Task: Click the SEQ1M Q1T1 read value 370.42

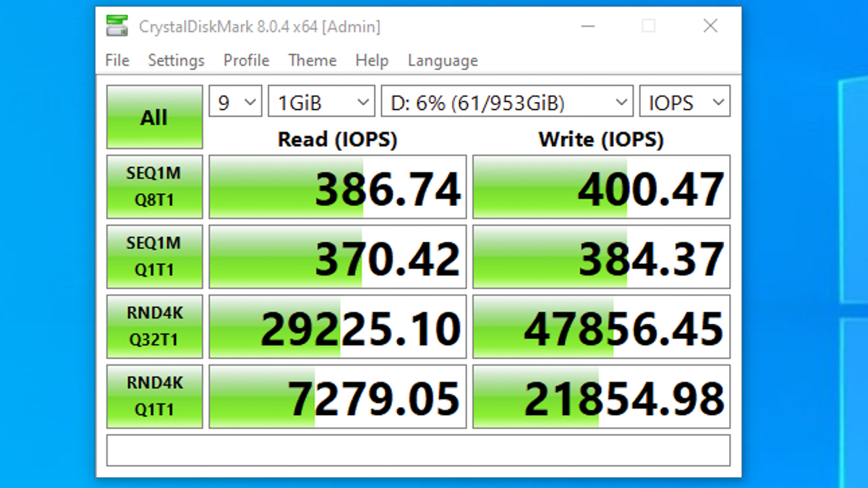Action: coord(338,257)
